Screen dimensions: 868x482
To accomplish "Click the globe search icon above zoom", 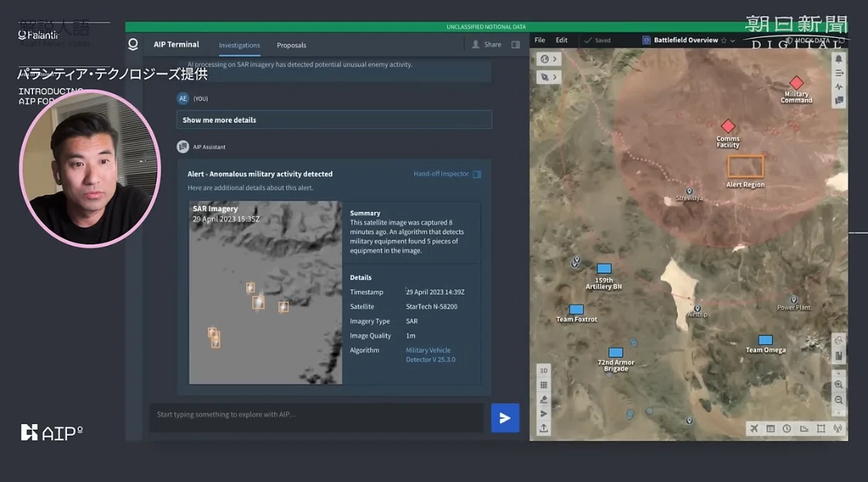I will (x=839, y=340).
